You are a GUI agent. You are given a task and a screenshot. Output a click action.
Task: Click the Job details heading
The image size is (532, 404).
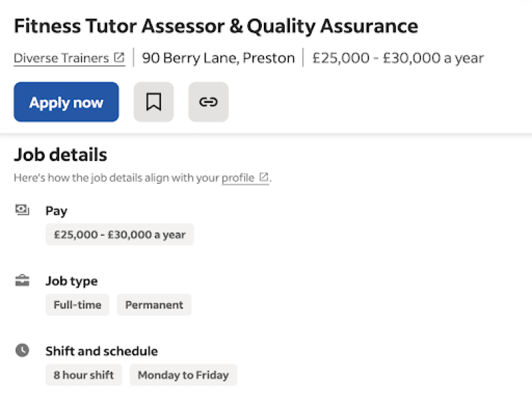[x=61, y=155]
